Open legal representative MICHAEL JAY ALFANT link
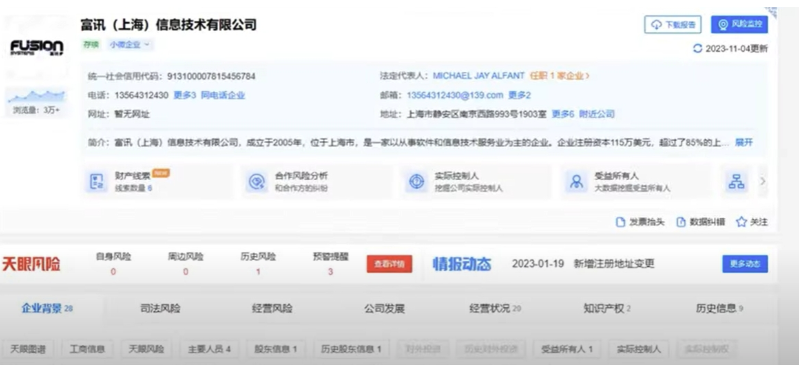799x365 pixels. click(478, 76)
